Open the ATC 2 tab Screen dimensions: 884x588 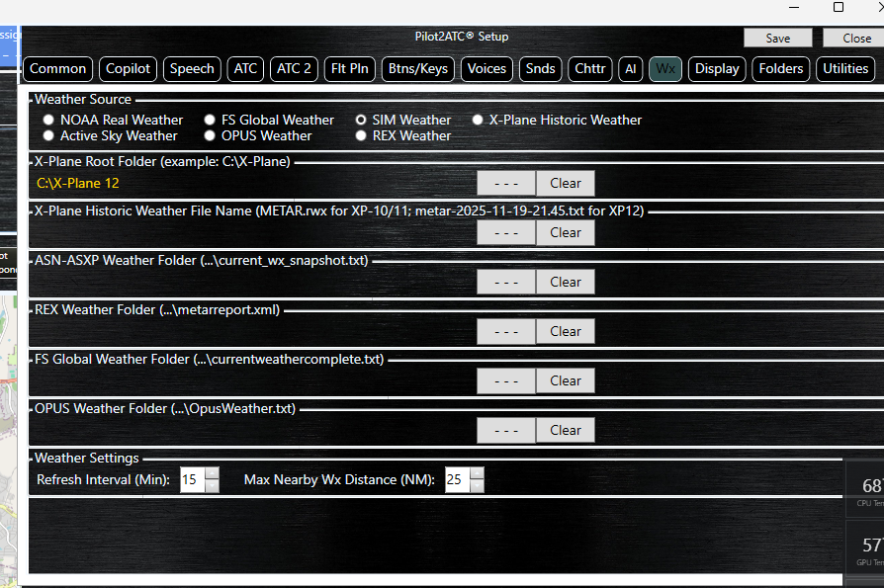click(294, 69)
